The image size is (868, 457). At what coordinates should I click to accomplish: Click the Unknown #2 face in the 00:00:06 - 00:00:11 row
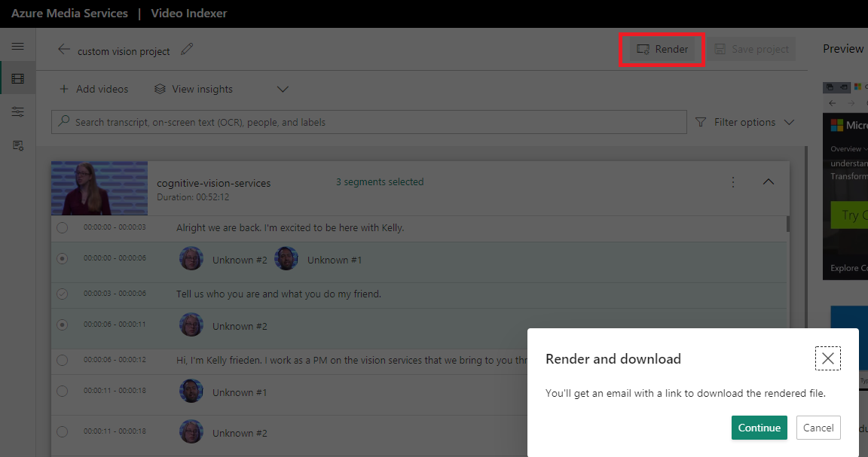tap(191, 324)
